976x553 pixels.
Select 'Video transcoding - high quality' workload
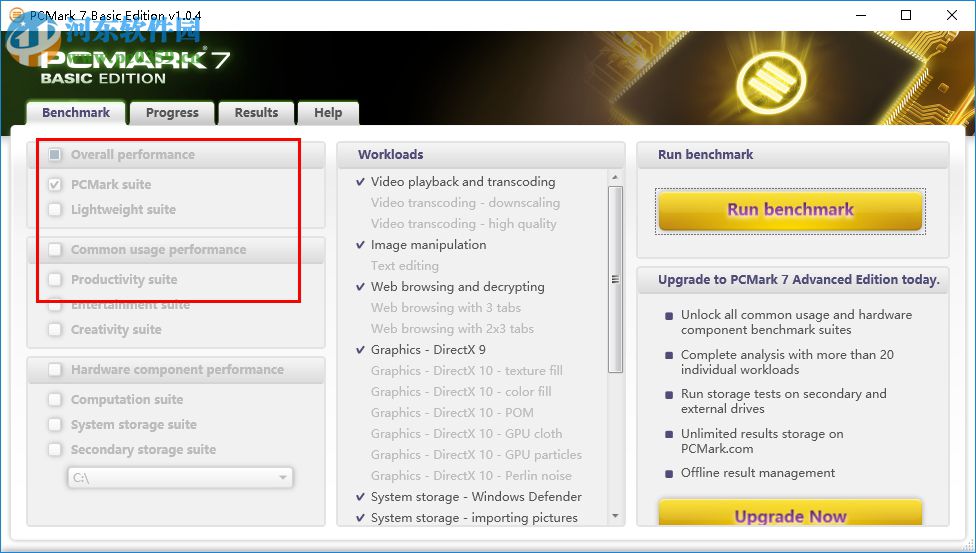pyautogui.click(x=464, y=224)
